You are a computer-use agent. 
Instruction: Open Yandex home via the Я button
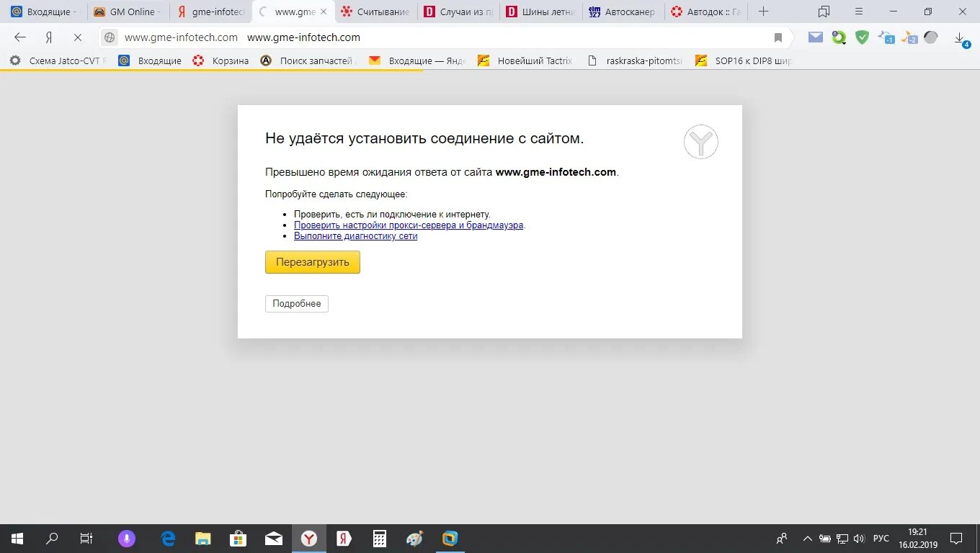pyautogui.click(x=49, y=37)
